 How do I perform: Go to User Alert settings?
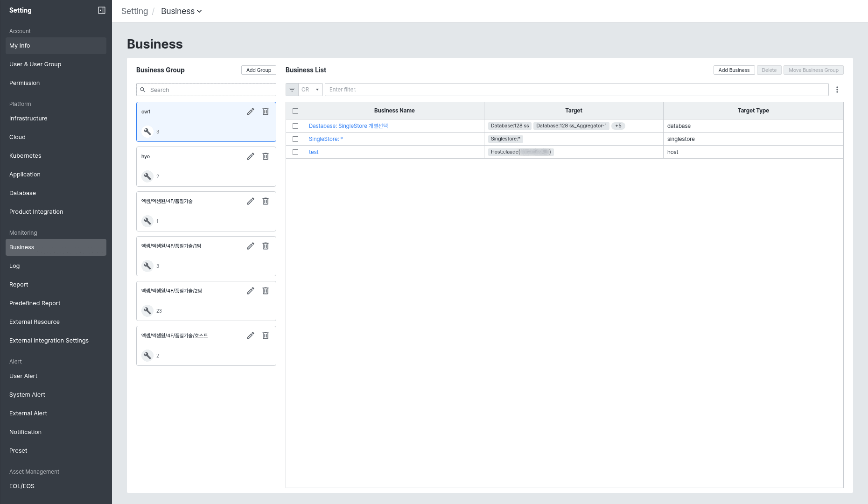(x=23, y=376)
